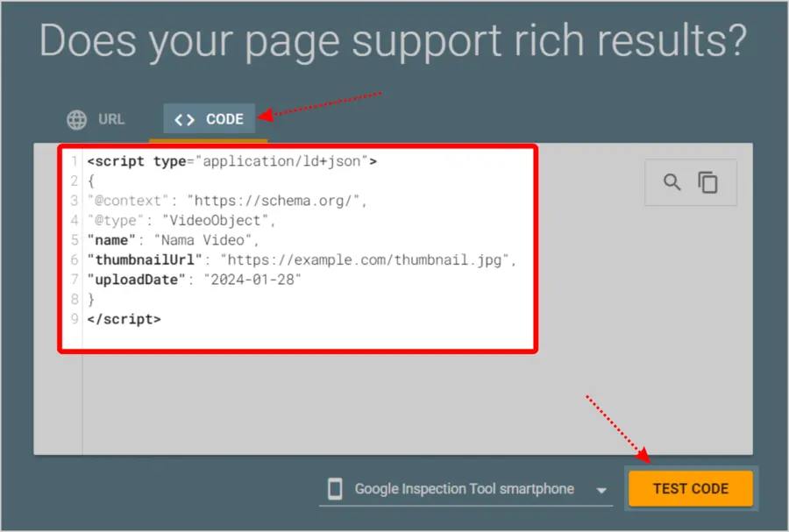The height and width of the screenshot is (532, 789).
Task: Click the "@context" line in the code
Action: [x=227, y=201]
